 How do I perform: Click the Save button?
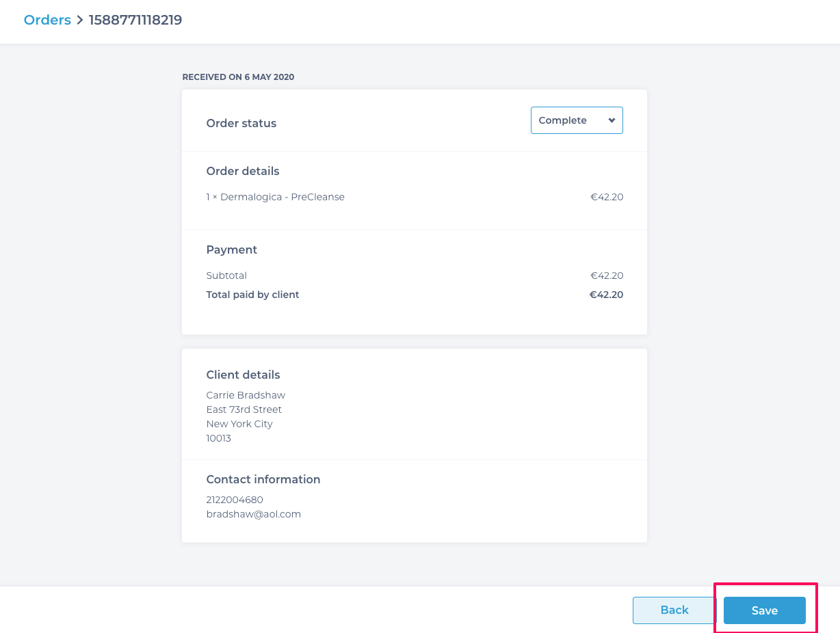click(x=764, y=610)
